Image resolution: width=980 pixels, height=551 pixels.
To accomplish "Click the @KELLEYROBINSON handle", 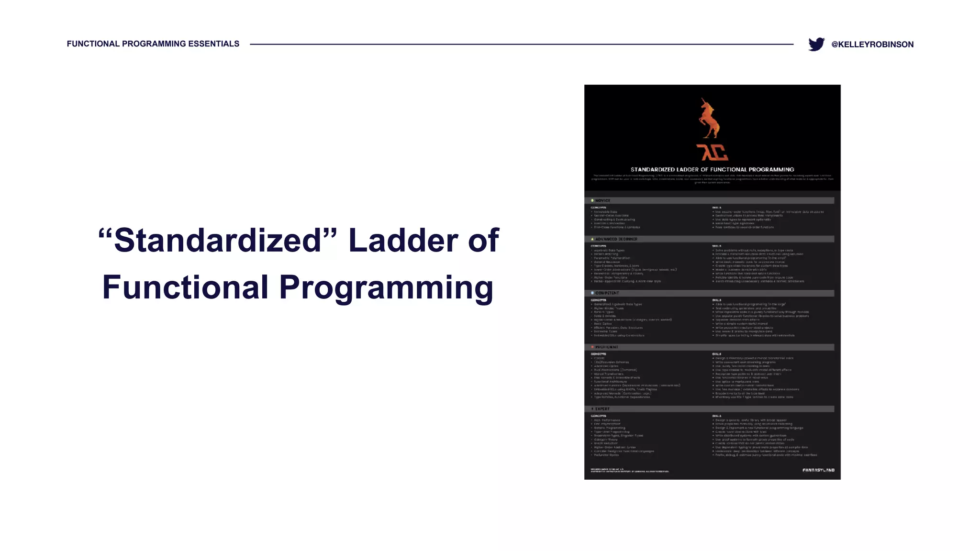I will [872, 44].
